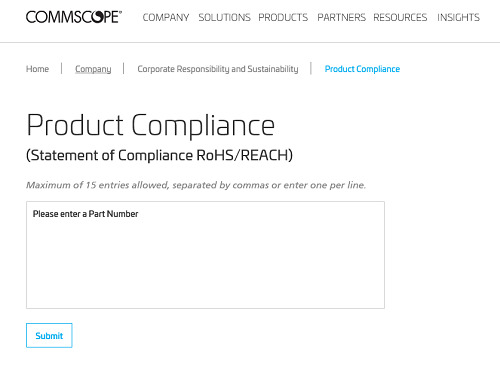Open the INSIGHTS navigation menu

coord(458,17)
